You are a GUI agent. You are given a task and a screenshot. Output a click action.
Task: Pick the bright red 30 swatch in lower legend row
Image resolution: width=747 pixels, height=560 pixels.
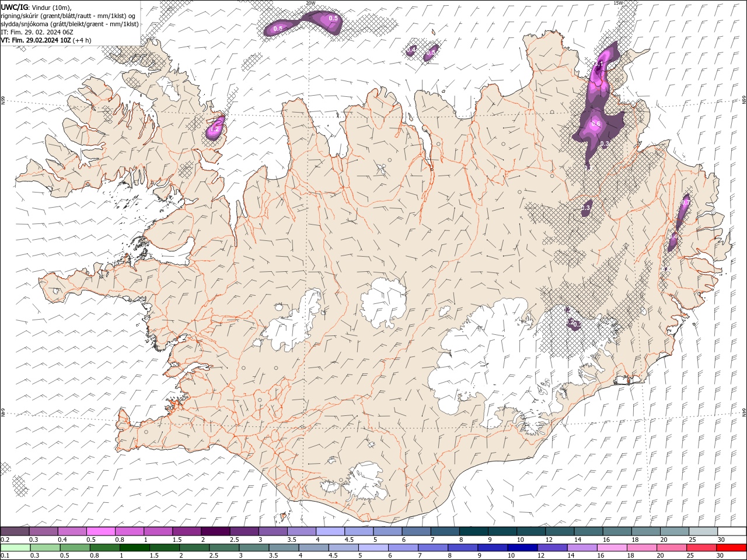732,548
